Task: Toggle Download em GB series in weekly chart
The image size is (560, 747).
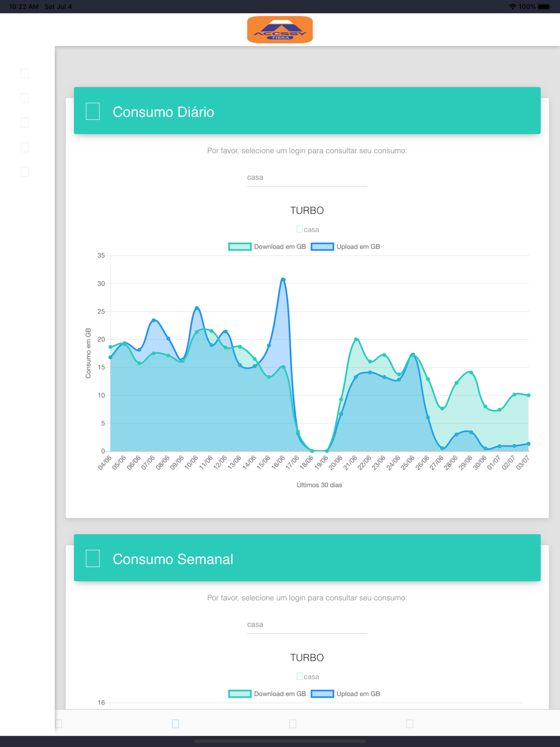Action: pyautogui.click(x=267, y=694)
